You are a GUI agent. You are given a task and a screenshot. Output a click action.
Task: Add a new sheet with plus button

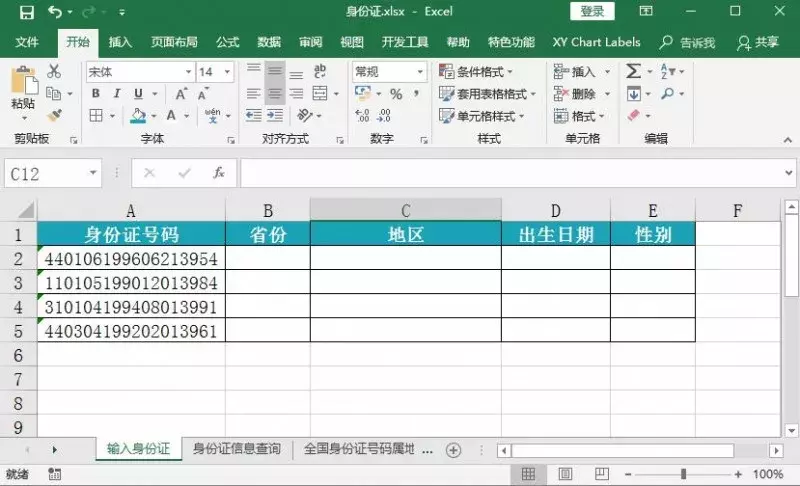pyautogui.click(x=453, y=450)
